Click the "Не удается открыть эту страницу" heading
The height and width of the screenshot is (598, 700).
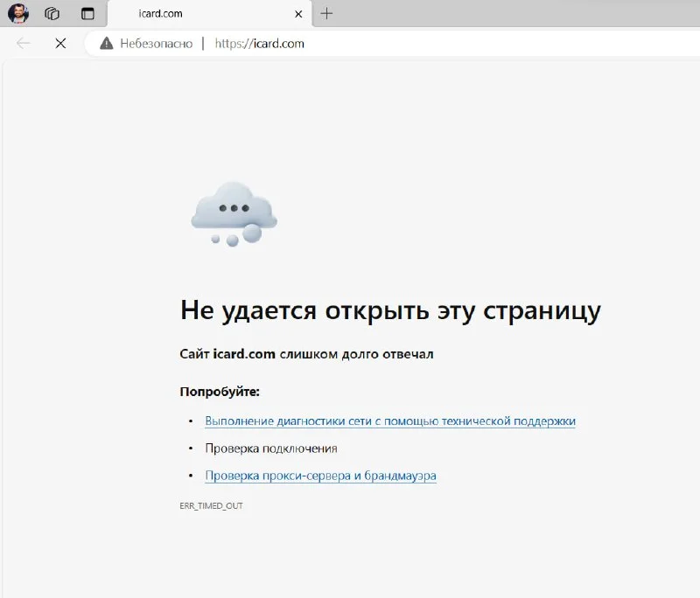pos(390,310)
